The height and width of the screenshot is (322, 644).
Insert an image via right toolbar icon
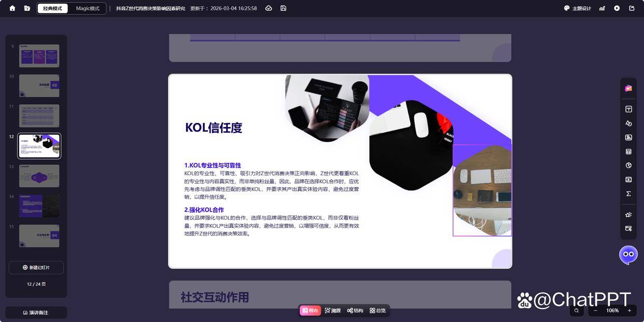click(628, 137)
